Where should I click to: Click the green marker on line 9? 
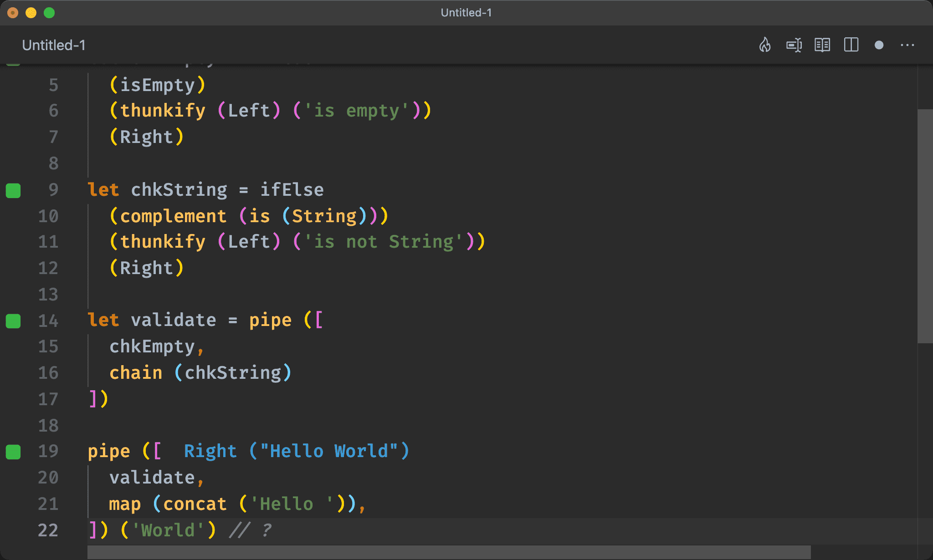[13, 191]
